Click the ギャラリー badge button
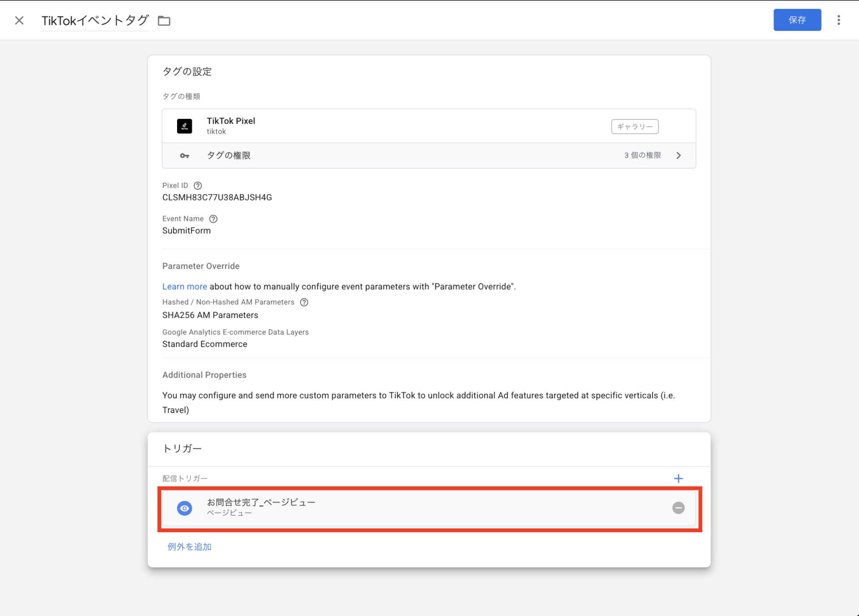The image size is (859, 616). [x=635, y=127]
